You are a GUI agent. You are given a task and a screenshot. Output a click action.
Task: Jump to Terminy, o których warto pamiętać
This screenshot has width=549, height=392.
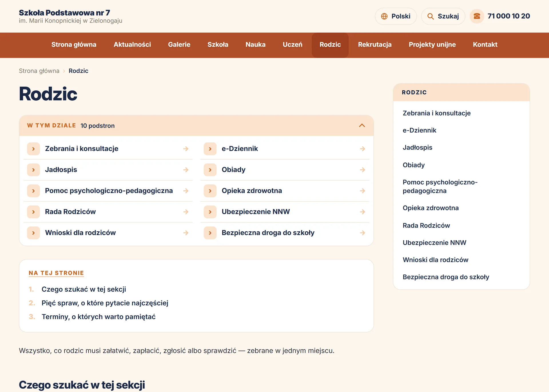pos(99,317)
